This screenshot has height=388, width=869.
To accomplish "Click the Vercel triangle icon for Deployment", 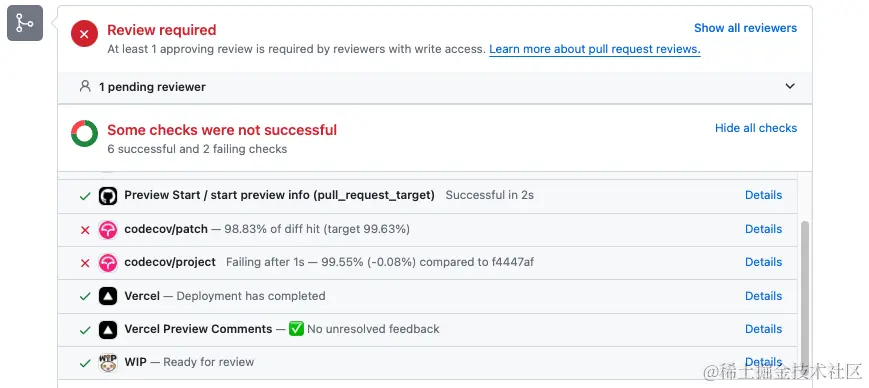I will 108,296.
